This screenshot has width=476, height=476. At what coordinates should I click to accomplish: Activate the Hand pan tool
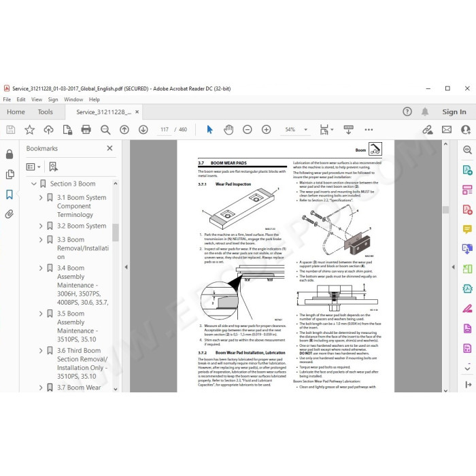click(x=228, y=130)
